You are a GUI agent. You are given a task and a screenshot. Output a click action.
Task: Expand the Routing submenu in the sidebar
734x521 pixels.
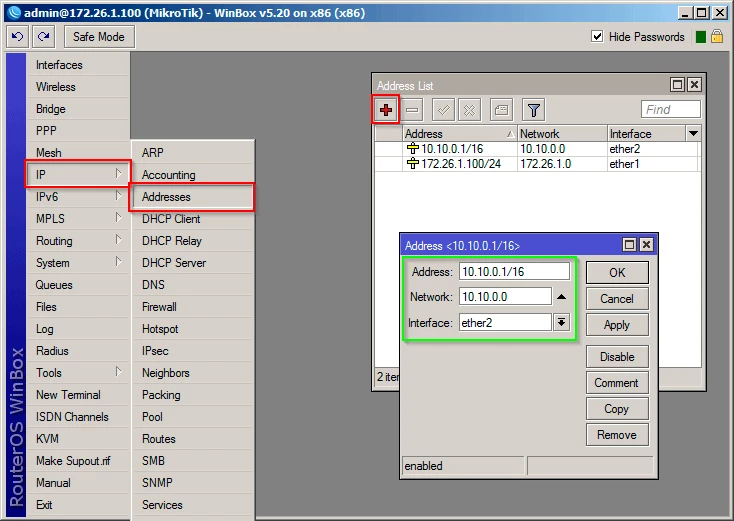click(76, 241)
